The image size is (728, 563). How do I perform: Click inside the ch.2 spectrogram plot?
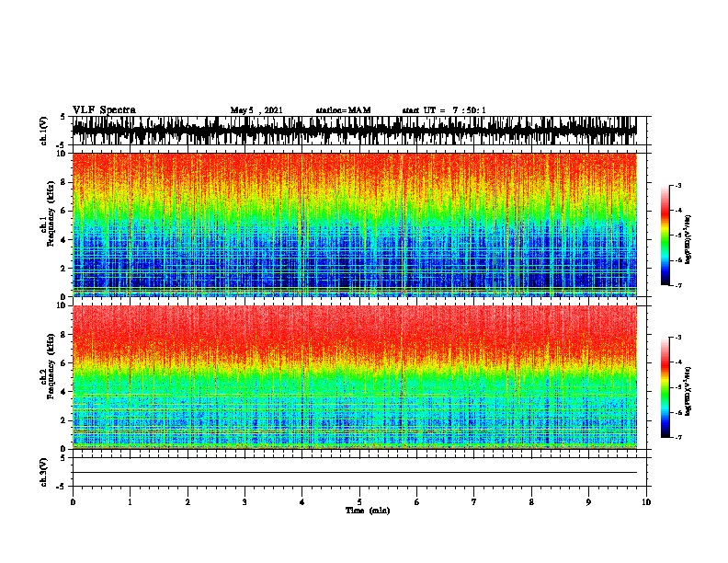(355, 377)
